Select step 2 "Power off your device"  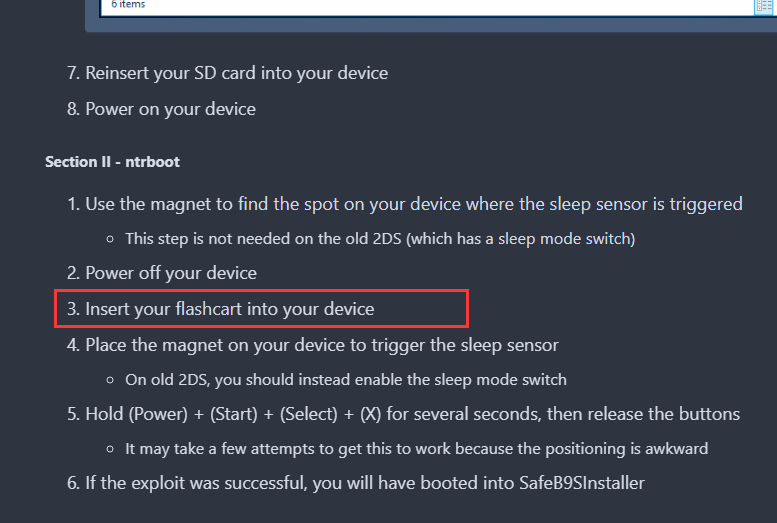click(x=170, y=273)
